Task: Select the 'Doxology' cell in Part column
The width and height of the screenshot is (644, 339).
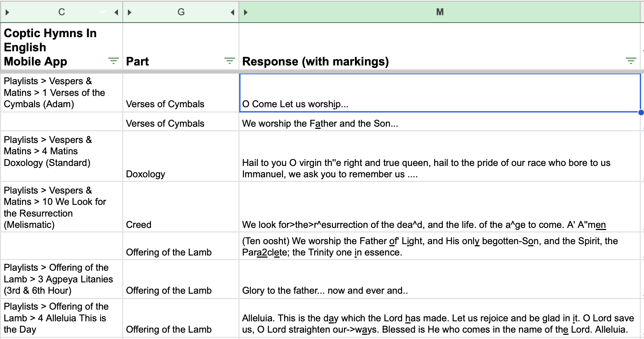Action: 181,156
